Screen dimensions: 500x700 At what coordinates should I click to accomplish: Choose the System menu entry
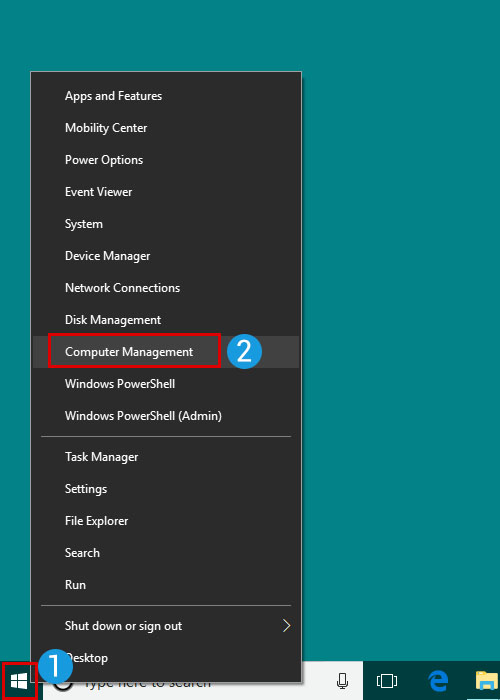click(x=166, y=224)
